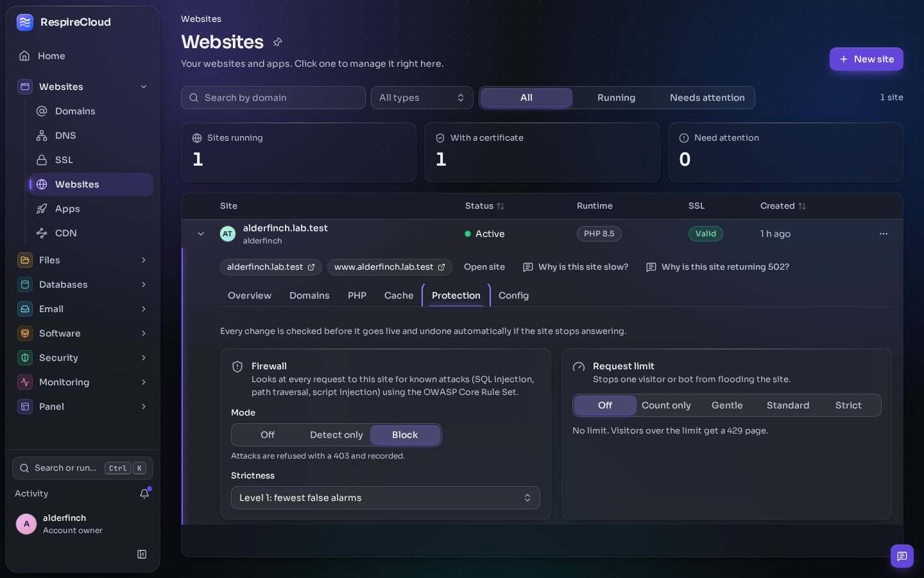Set Firewall mode to Detect only
Image resolution: width=924 pixels, height=578 pixels.
point(336,435)
